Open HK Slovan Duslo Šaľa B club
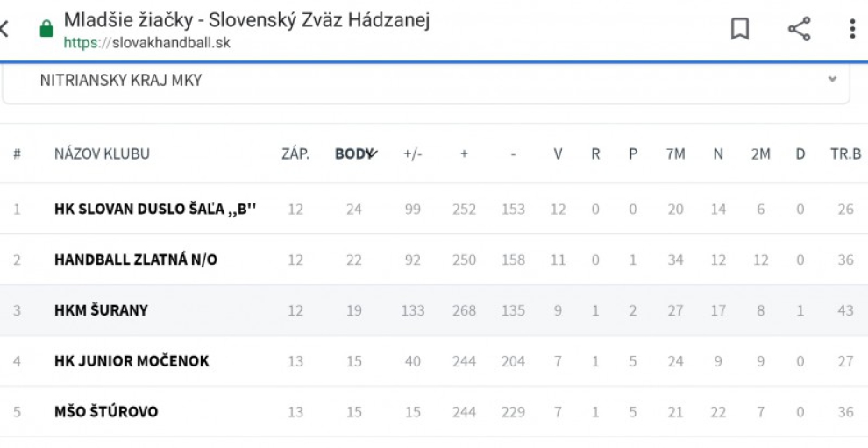 (x=155, y=209)
